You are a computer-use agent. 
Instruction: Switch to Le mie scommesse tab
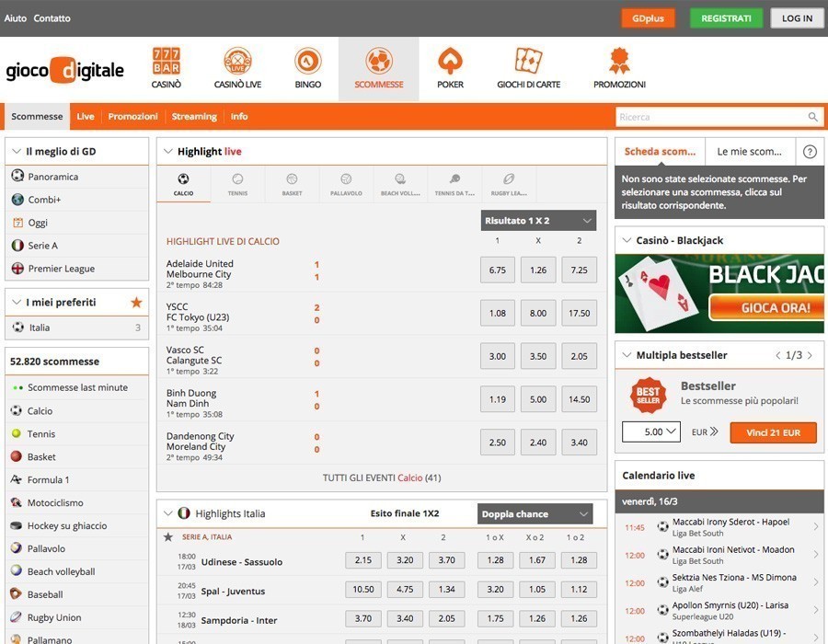click(x=750, y=152)
